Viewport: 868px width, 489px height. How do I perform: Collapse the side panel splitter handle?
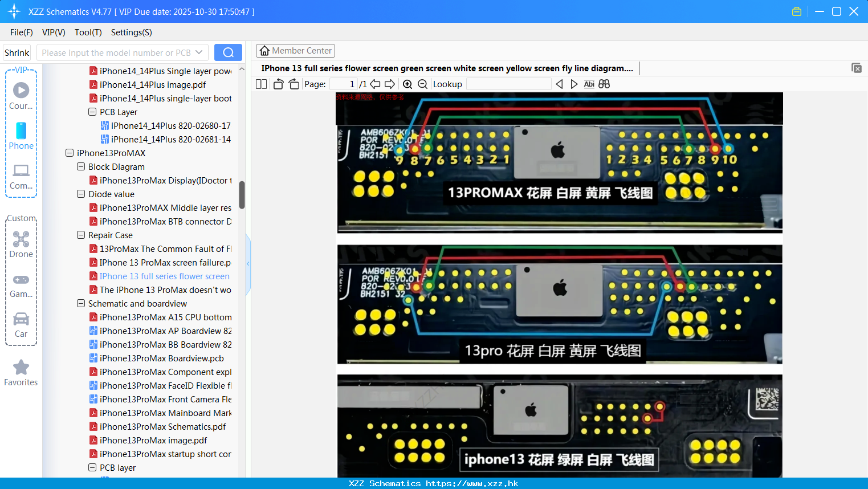point(248,264)
